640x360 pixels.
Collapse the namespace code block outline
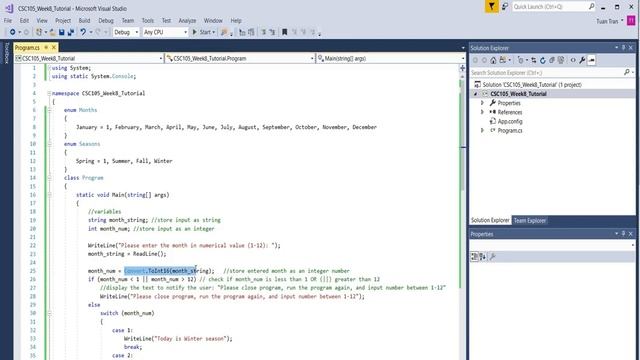(49, 93)
